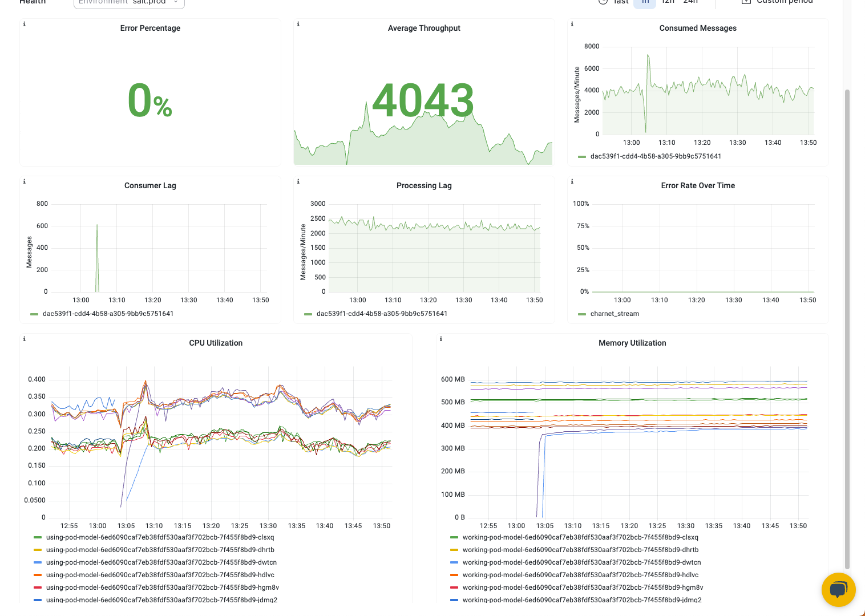Click the info icon on Memory Utilization panel
Screen dimensions: 865x616
coord(440,338)
